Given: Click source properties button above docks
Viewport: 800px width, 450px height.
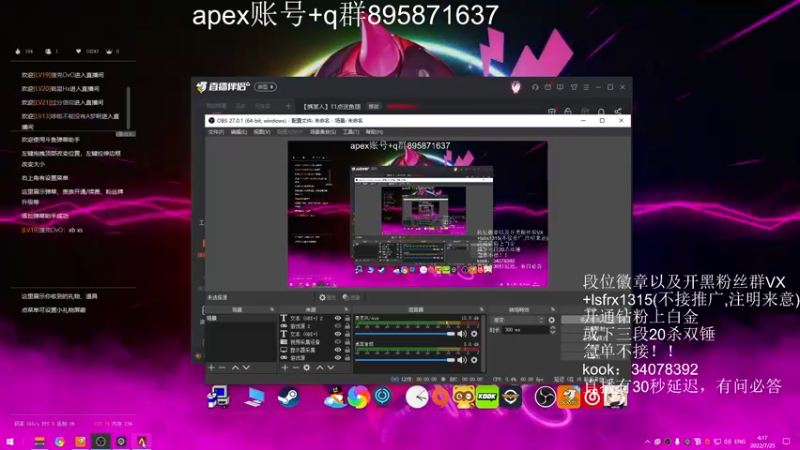Looking at the screenshot, I should pyautogui.click(x=327, y=297).
